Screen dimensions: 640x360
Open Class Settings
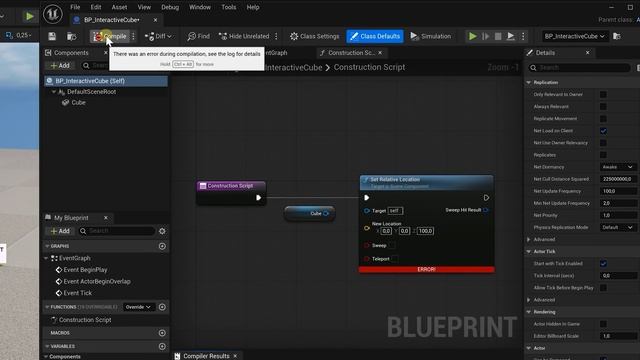coord(314,36)
